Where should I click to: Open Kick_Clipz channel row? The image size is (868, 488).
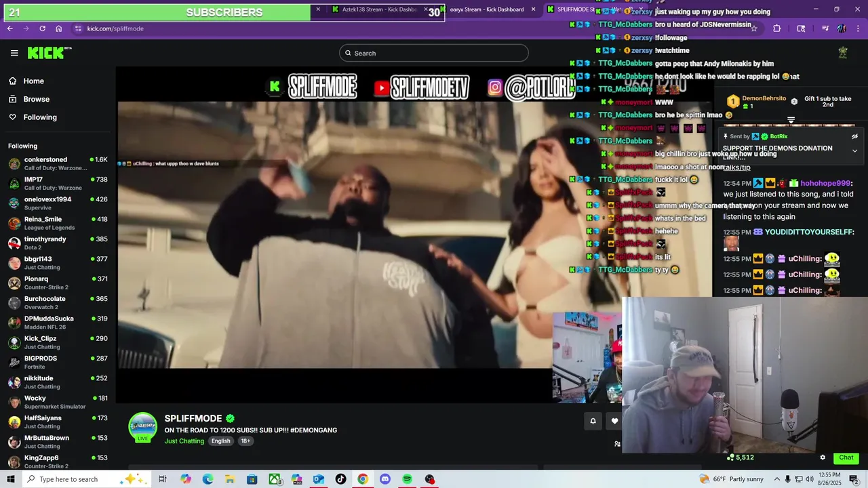click(58, 342)
